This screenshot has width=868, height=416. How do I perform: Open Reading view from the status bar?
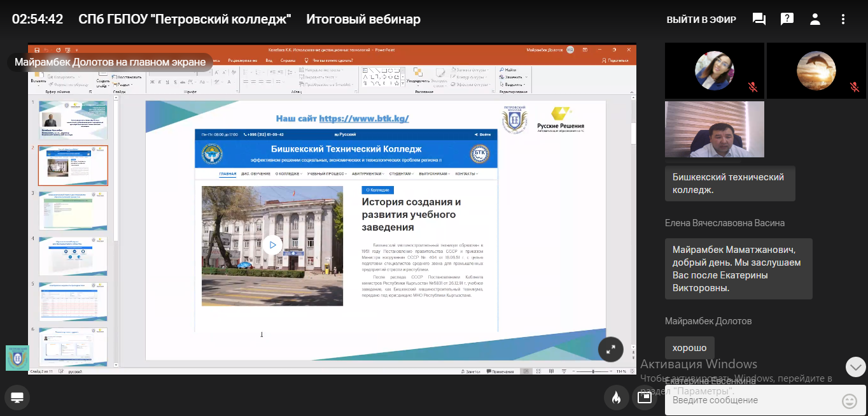click(x=551, y=370)
